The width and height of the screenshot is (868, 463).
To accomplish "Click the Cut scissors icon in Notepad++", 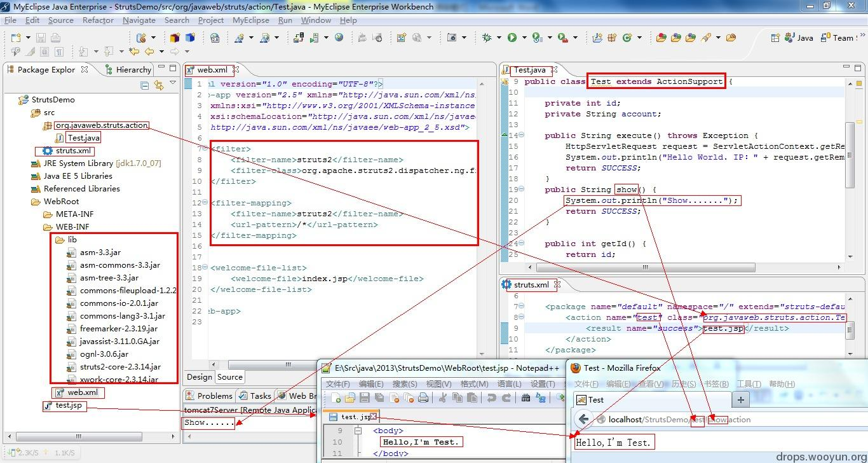I will pos(442,397).
